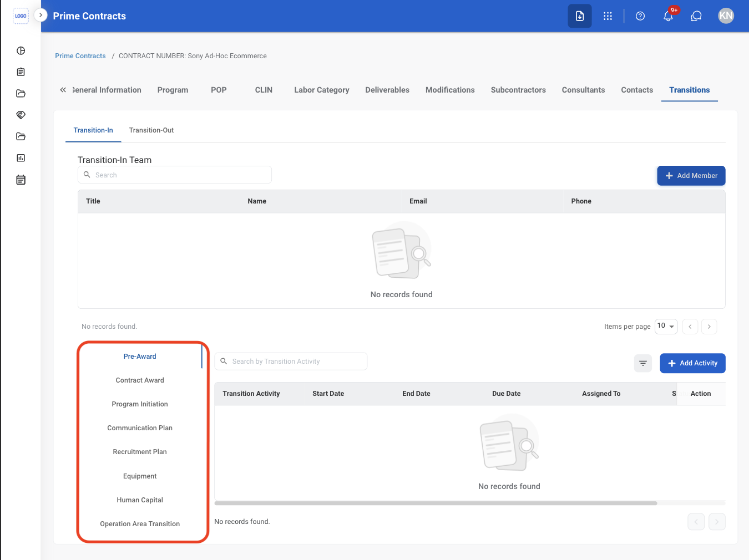Switch to the CLIN tab
The height and width of the screenshot is (560, 749).
click(264, 90)
